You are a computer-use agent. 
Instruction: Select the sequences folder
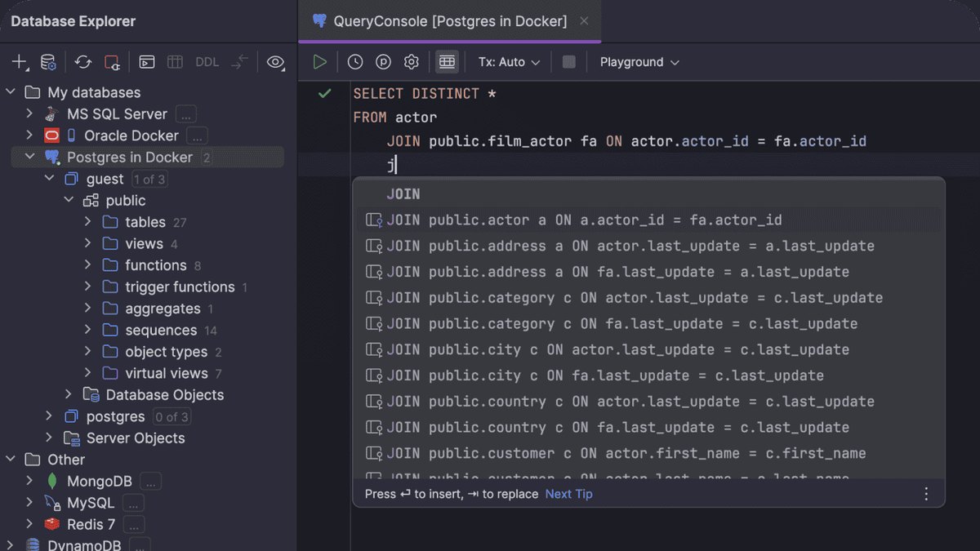pos(161,331)
